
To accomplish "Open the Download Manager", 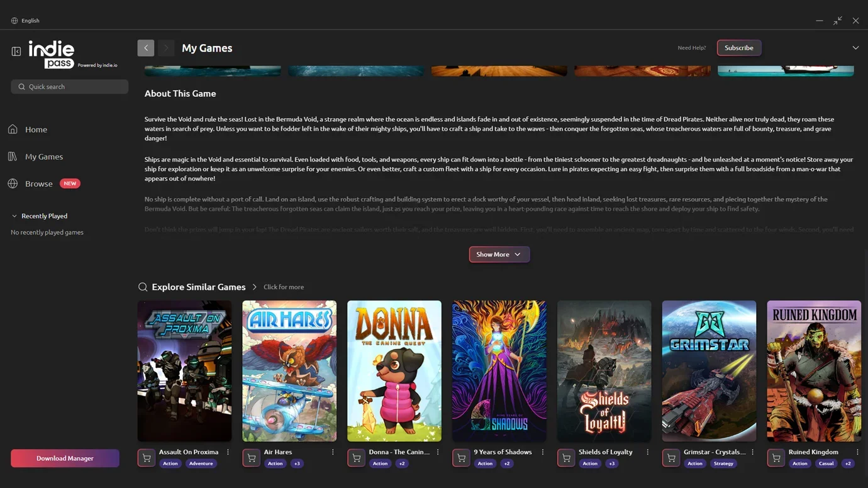I will (x=65, y=458).
